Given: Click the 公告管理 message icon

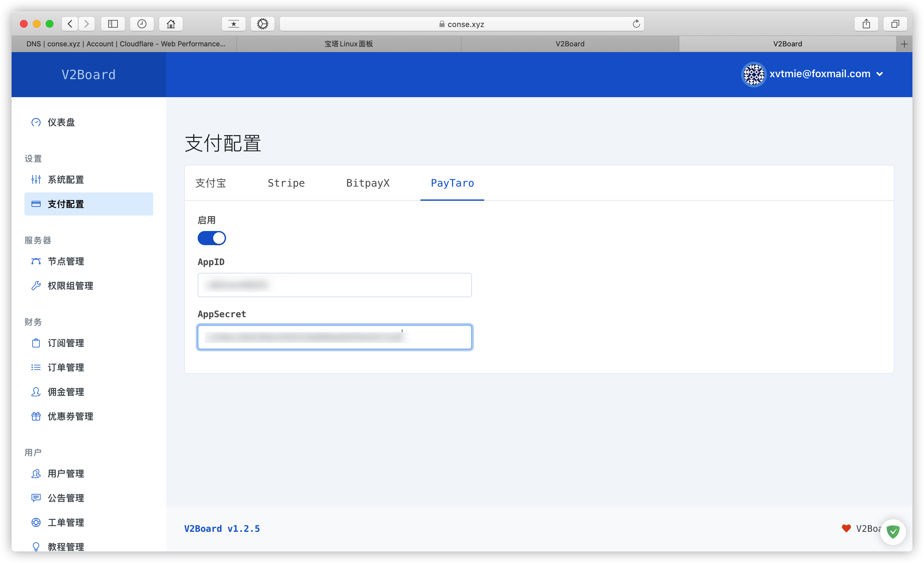Looking at the screenshot, I should pos(36,498).
